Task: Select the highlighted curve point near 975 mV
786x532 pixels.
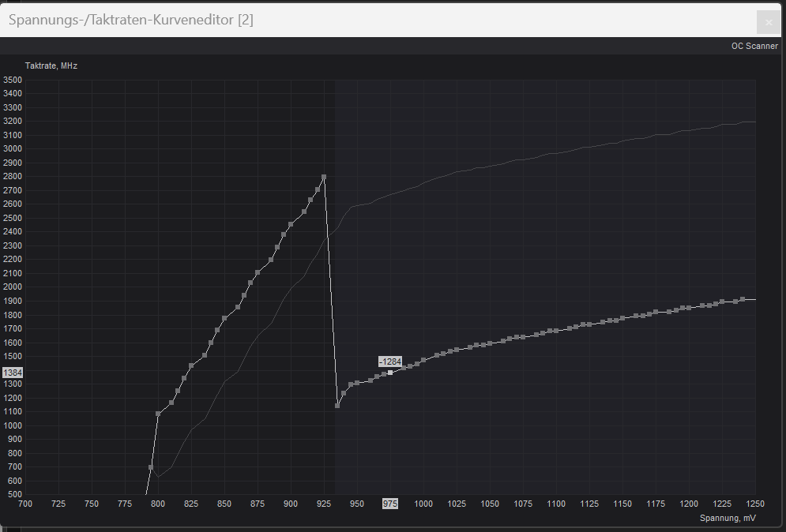Action: 390,373
